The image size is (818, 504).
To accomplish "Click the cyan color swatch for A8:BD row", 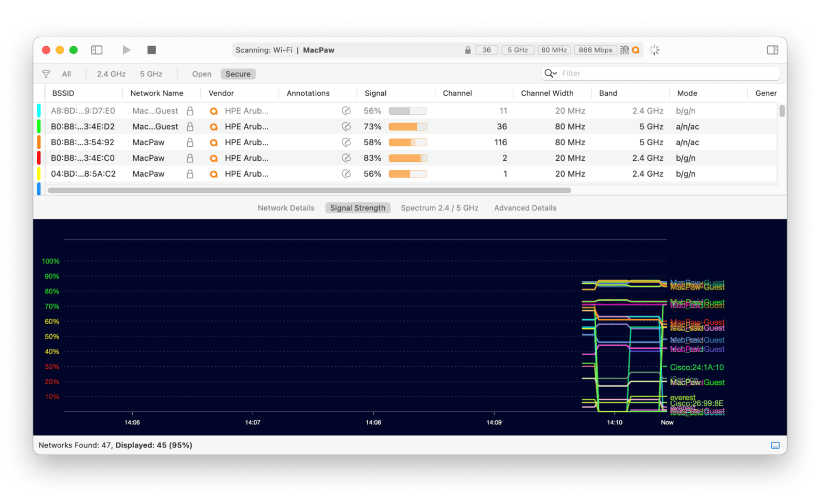I will point(39,111).
